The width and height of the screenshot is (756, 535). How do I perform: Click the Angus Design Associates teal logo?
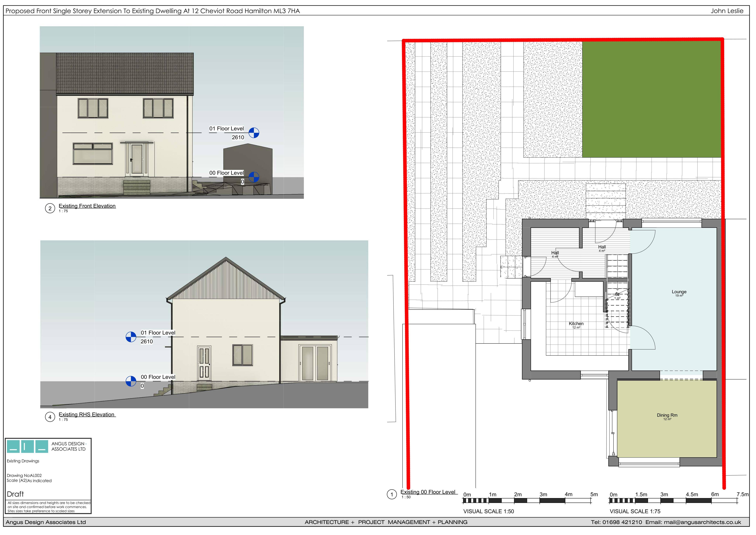(28, 446)
